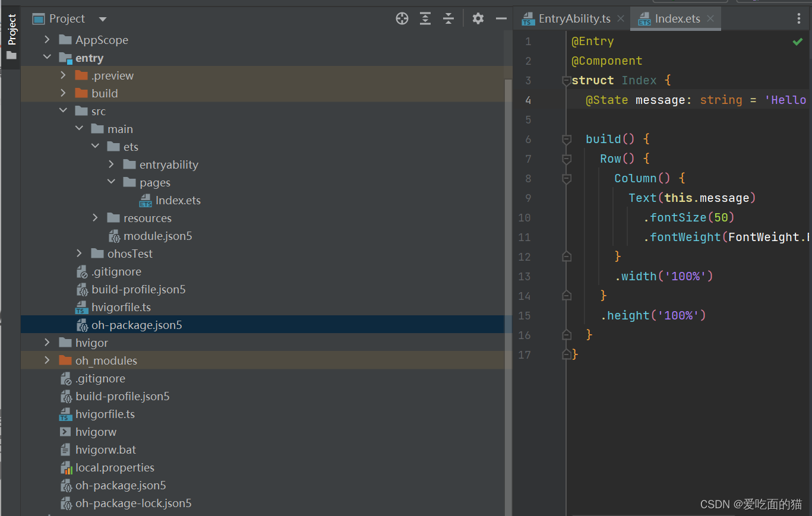Click line number 13 in the gutter
The width and height of the screenshot is (812, 516).
point(525,276)
